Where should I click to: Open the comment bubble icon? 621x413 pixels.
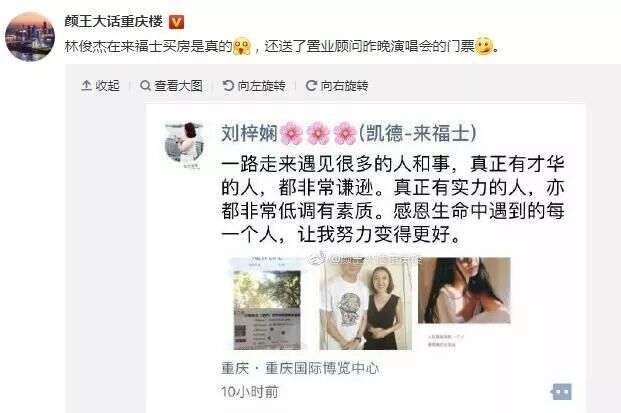(561, 392)
